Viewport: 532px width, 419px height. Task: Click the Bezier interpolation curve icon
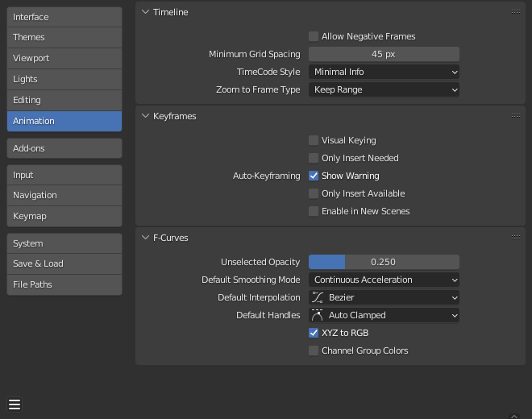(x=318, y=297)
